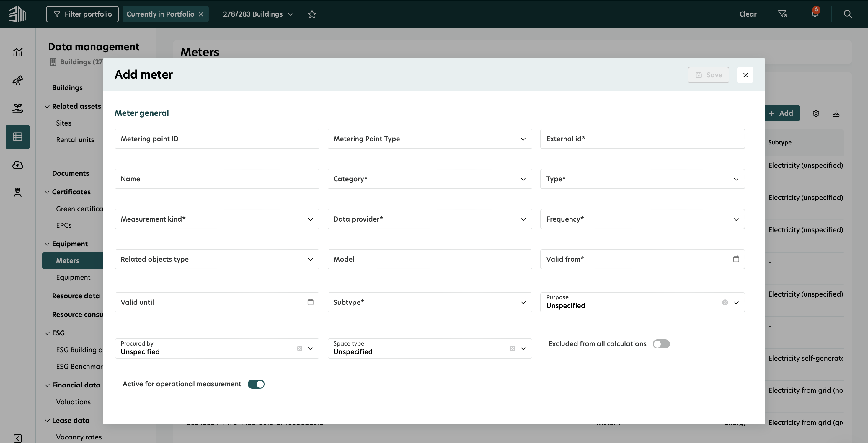Enable Excluded from all calculations toggle
The height and width of the screenshot is (443, 868).
(x=661, y=344)
